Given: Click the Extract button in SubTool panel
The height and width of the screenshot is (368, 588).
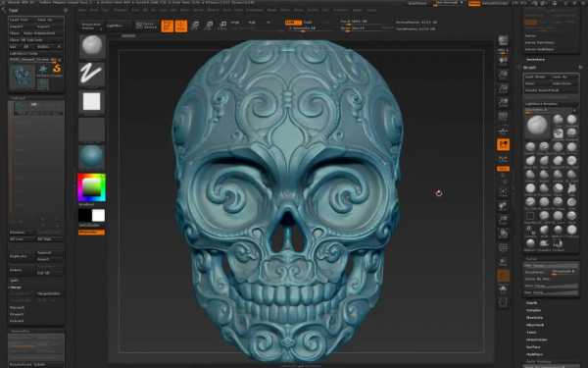Looking at the screenshot, I should [17, 321].
